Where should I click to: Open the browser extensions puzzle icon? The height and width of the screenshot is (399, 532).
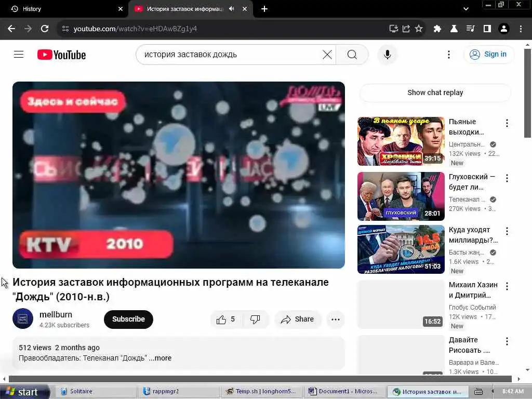437,29
